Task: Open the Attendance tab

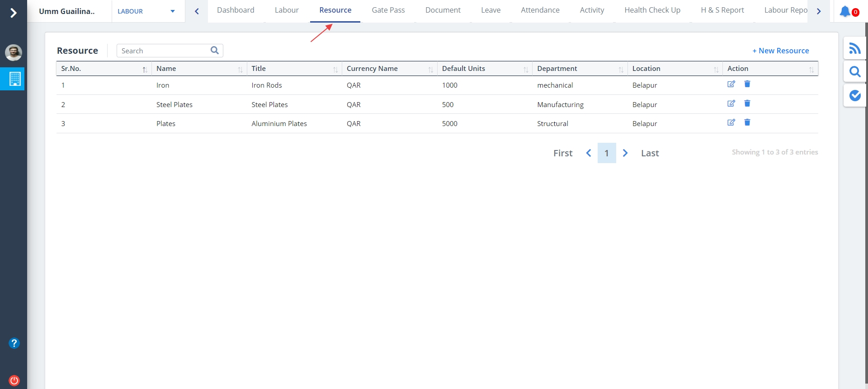Action: pyautogui.click(x=540, y=10)
